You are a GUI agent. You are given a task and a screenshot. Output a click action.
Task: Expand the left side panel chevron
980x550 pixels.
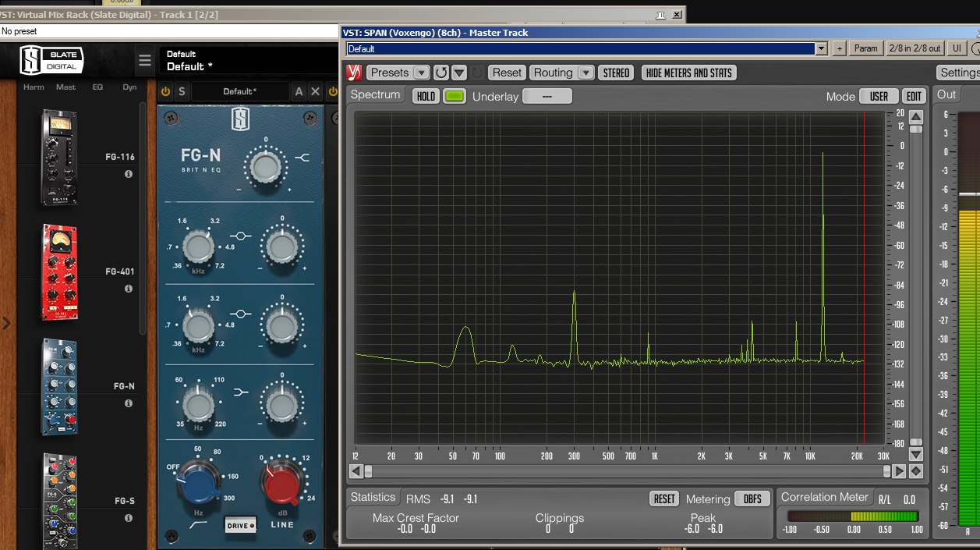tap(7, 323)
